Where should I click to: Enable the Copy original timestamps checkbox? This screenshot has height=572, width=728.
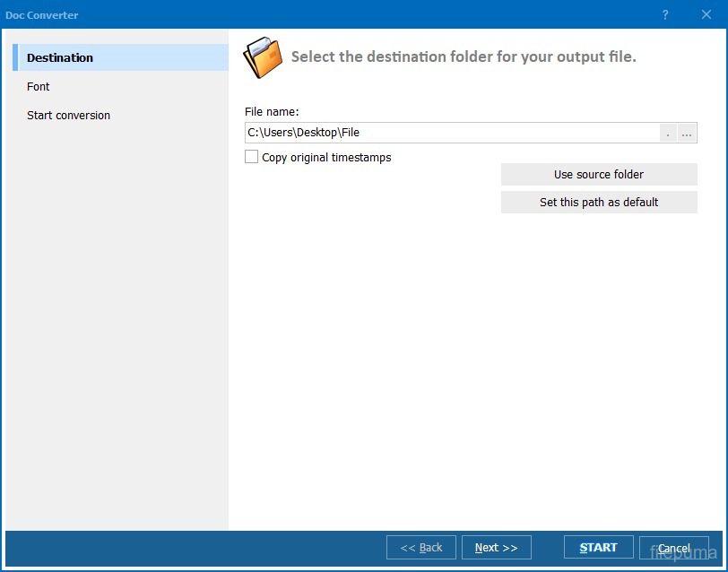(x=252, y=157)
